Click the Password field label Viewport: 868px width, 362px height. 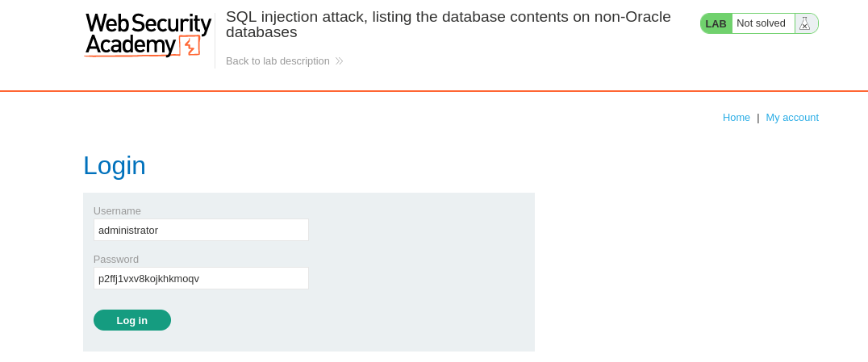pyautogui.click(x=115, y=259)
